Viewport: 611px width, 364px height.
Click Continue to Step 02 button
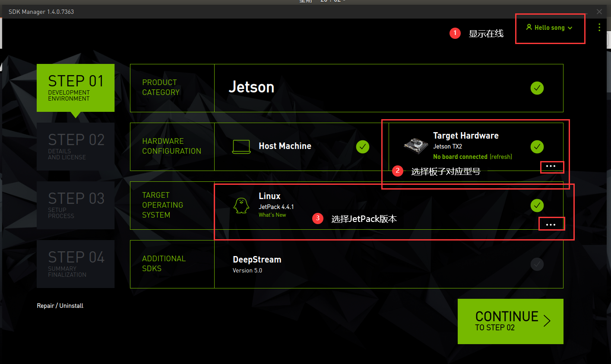coord(510,321)
